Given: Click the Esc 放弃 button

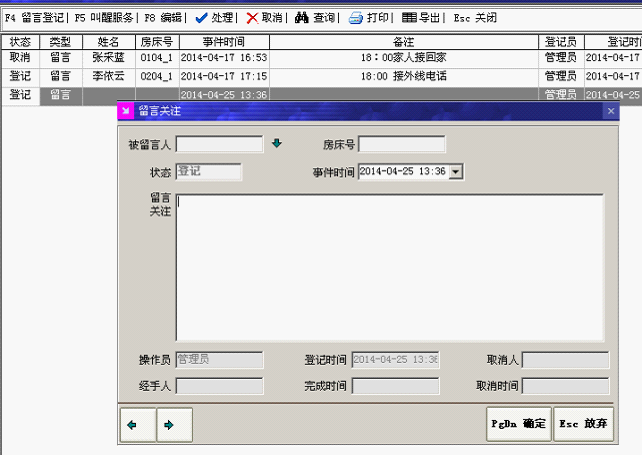Looking at the screenshot, I should point(583,424).
